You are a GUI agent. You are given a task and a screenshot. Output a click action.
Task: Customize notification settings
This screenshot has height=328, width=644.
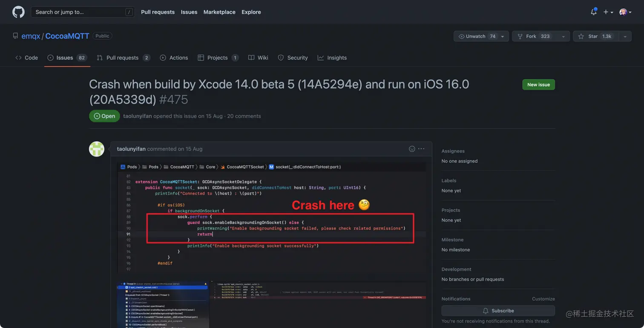[543, 299]
